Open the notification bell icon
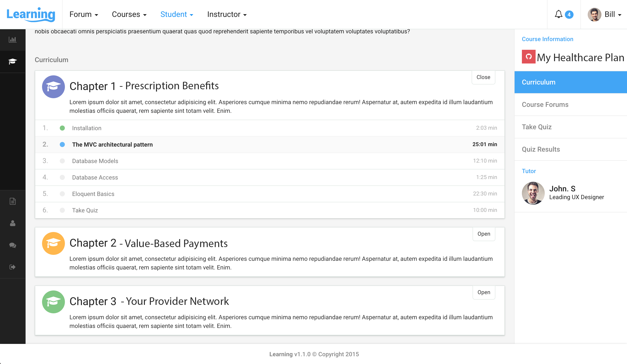 click(x=558, y=14)
